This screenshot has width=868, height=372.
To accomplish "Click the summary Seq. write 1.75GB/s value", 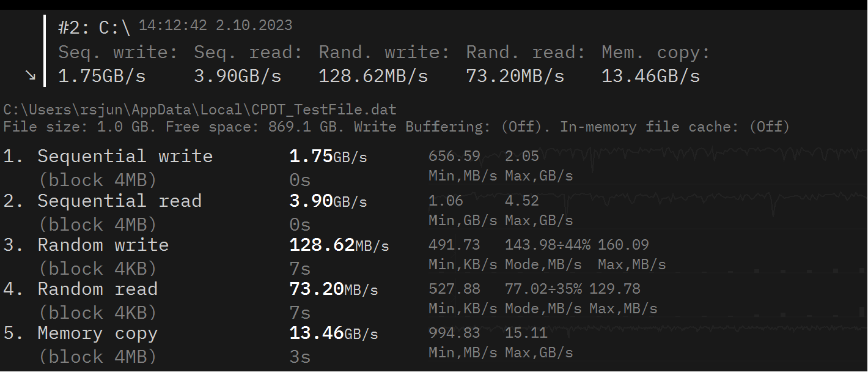I will point(101,76).
